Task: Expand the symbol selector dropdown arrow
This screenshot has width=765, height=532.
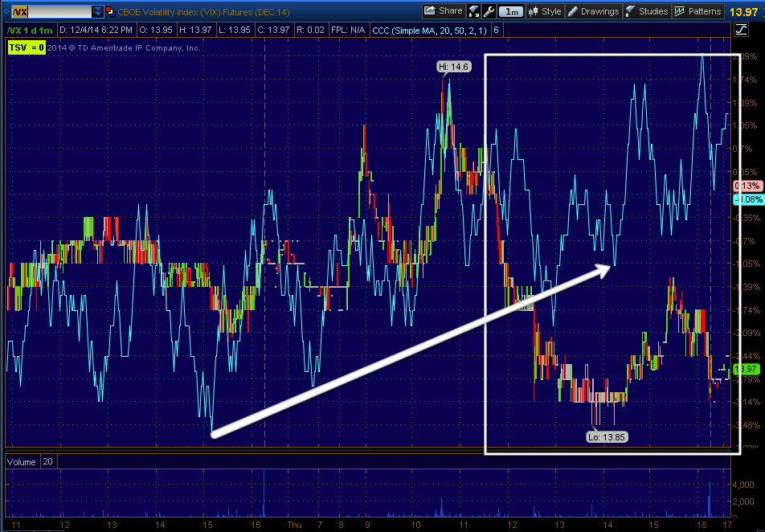Action: point(97,12)
